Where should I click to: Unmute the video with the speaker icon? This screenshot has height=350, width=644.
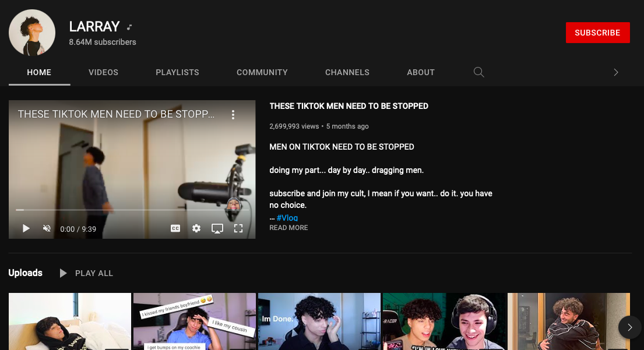click(x=47, y=228)
